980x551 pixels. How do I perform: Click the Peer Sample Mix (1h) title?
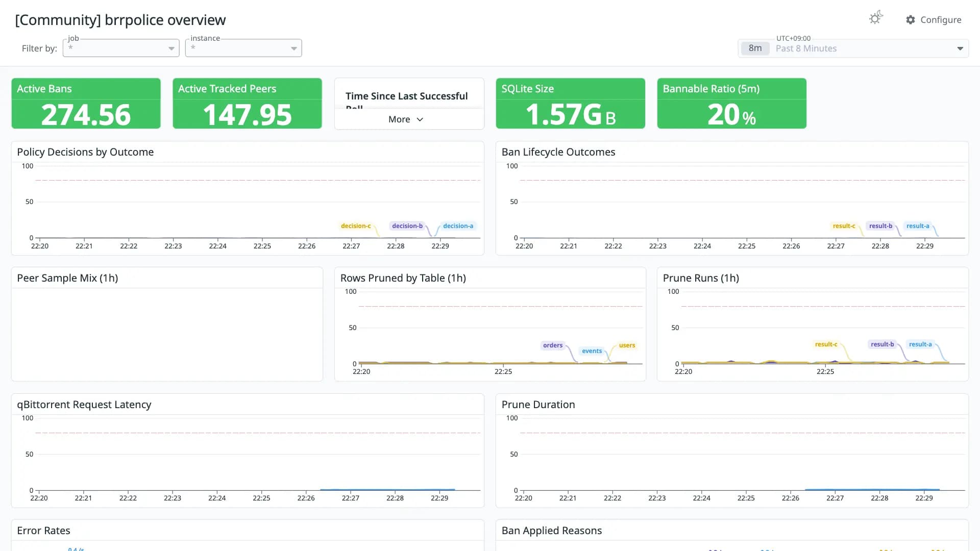click(x=67, y=278)
